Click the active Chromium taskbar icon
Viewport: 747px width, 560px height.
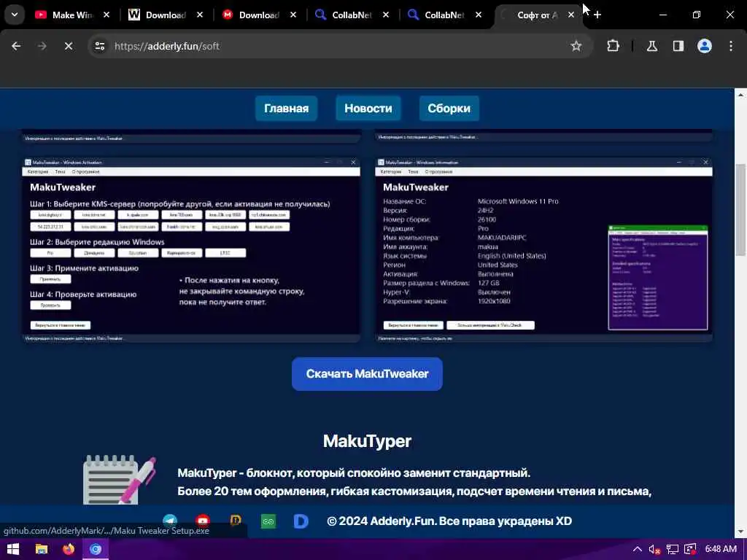click(96, 549)
